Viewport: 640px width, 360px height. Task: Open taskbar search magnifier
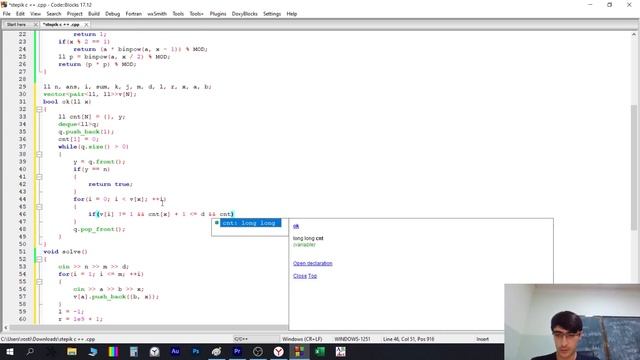click(x=30, y=351)
